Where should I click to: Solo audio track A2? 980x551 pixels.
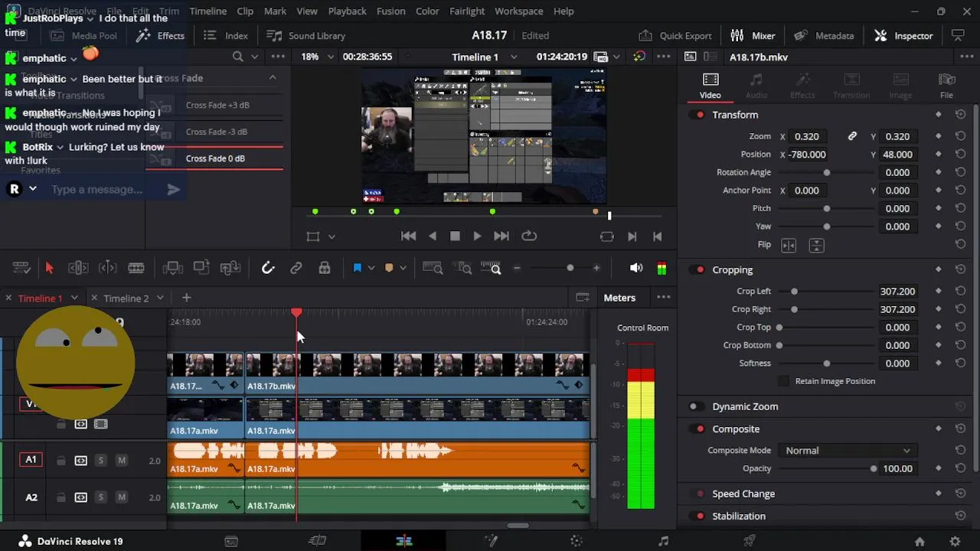pos(100,497)
